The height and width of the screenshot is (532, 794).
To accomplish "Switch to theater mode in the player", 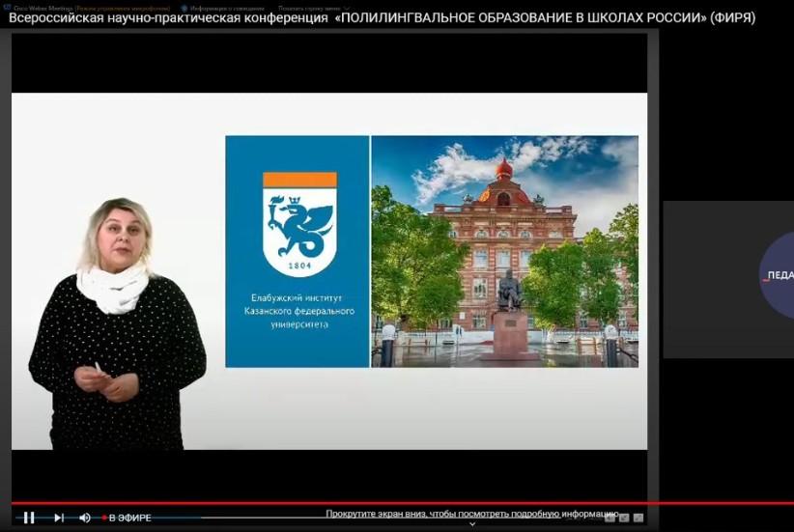I will (x=624, y=518).
